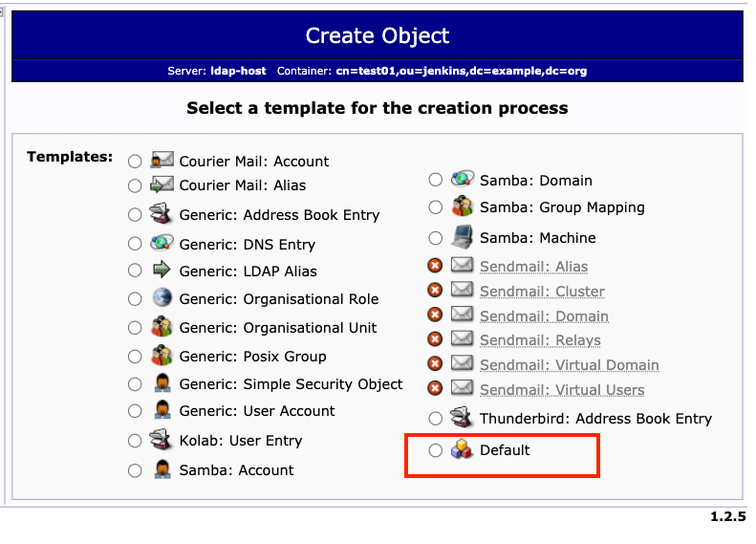Click the Default template cubes icon

463,450
